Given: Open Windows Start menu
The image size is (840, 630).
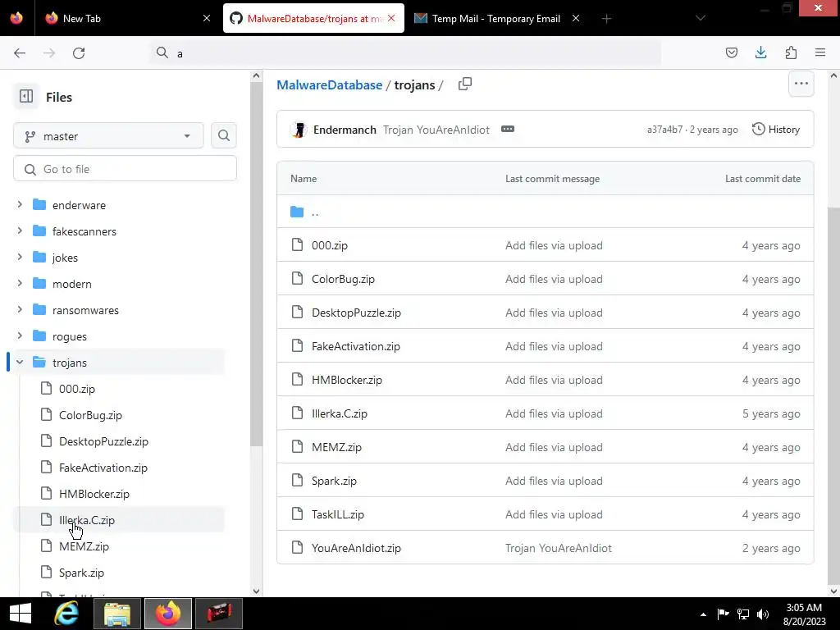Looking at the screenshot, I should [21, 614].
